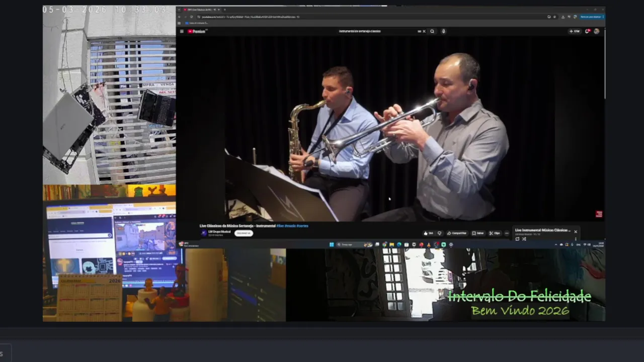Go back with the browser back arrow
The height and width of the screenshot is (362, 644).
[x=179, y=17]
